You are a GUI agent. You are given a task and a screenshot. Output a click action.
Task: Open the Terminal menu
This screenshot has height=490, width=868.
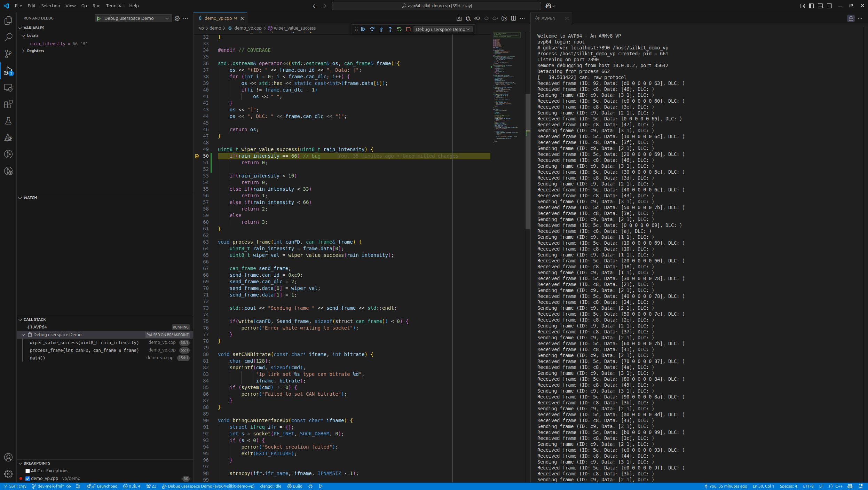coord(115,6)
